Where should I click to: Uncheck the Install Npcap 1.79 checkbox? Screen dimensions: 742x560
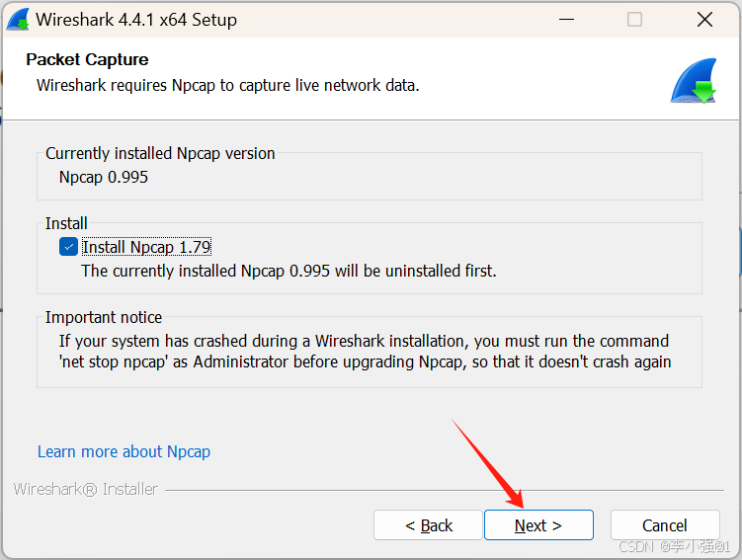coord(68,247)
